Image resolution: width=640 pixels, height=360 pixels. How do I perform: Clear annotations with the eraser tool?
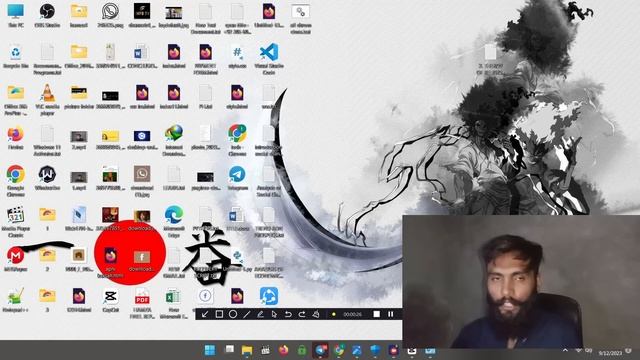click(x=316, y=314)
